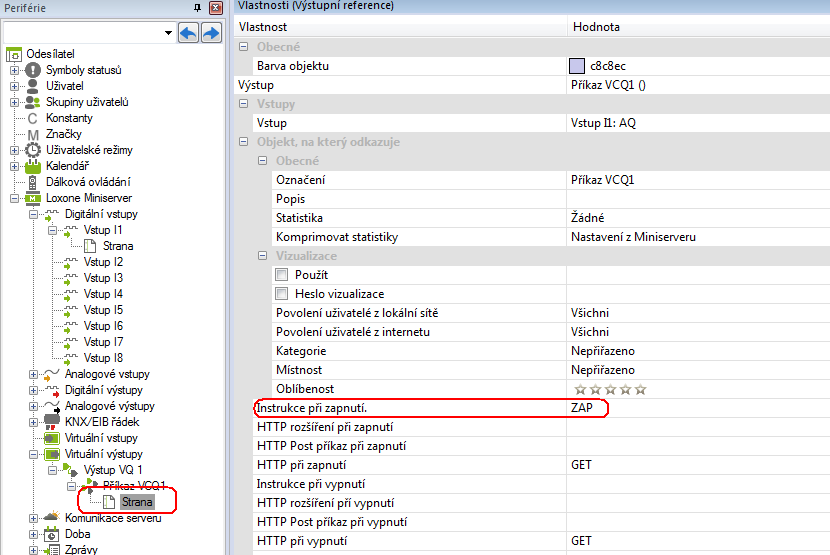The height and width of the screenshot is (555, 830).
Task: Click the Loxone Miniserver icon
Action: (33, 198)
